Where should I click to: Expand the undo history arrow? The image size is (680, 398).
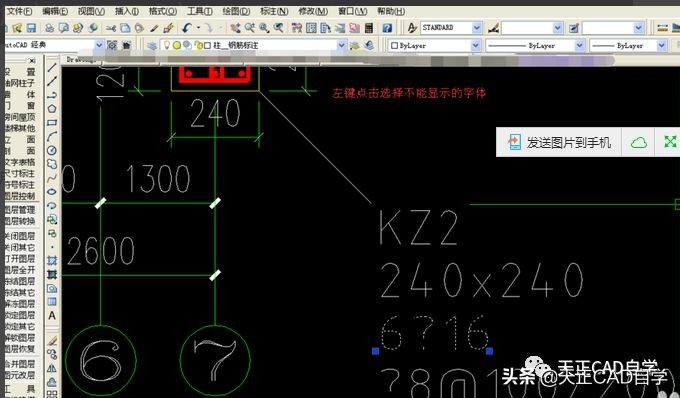[x=199, y=28]
